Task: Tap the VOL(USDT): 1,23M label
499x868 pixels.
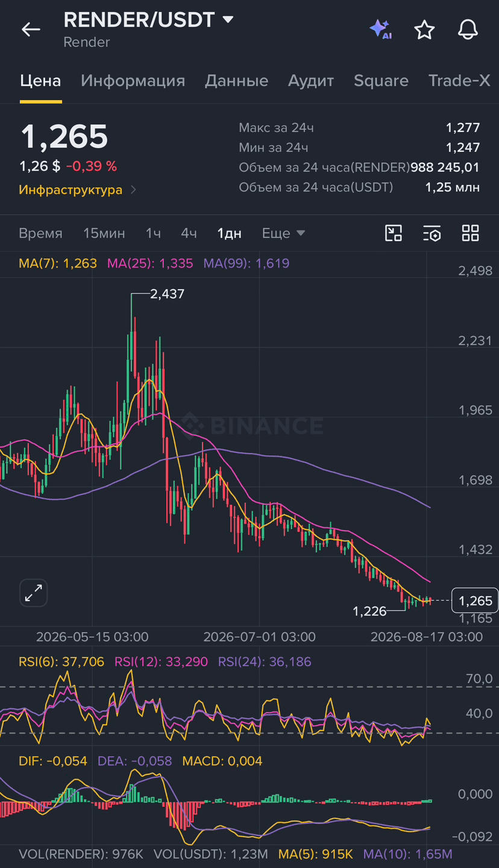Action: click(x=211, y=854)
